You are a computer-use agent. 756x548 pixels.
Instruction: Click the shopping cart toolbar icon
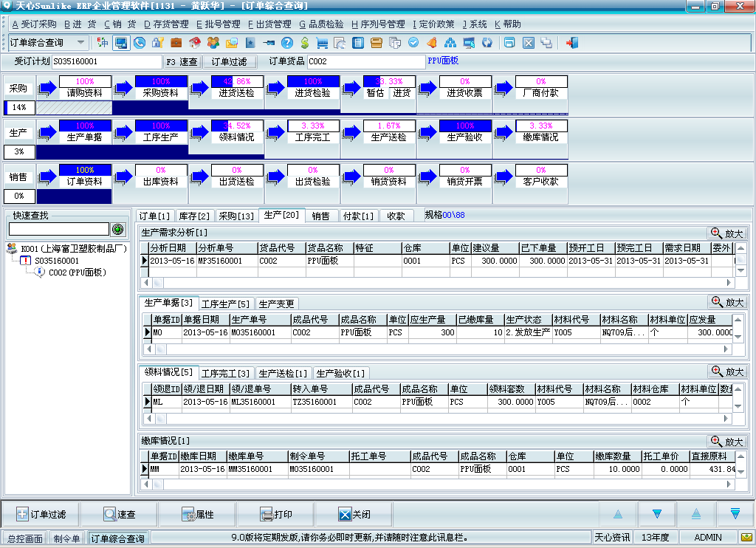click(x=322, y=43)
